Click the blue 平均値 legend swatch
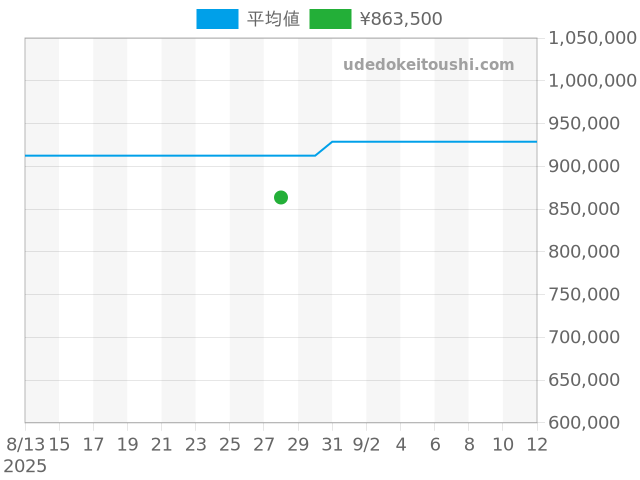 pyautogui.click(x=217, y=19)
